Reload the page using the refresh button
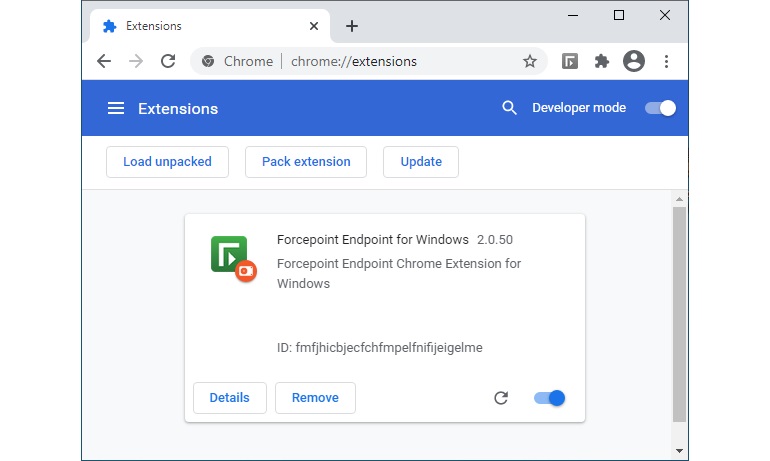 [x=168, y=61]
